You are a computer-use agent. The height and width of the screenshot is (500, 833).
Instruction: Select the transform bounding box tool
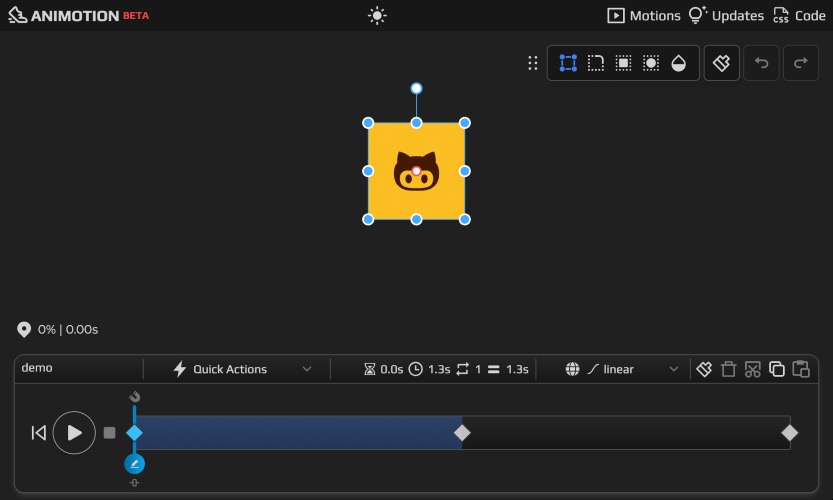[x=568, y=63]
